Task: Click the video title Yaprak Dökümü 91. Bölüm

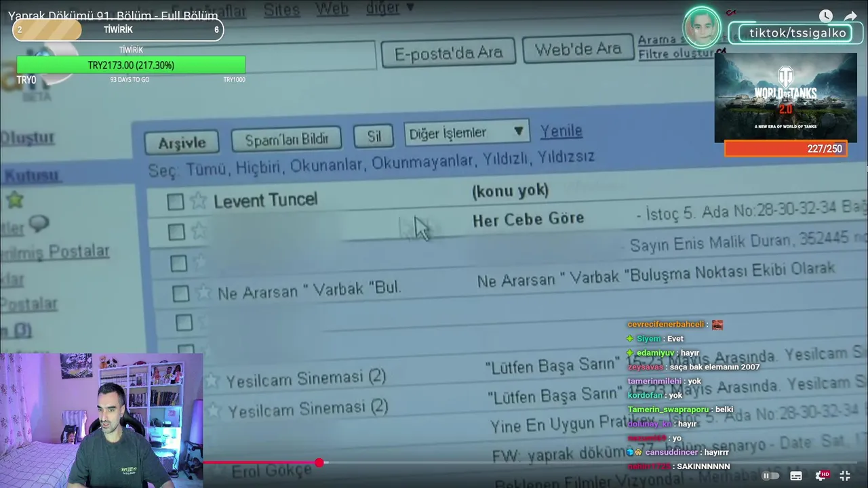Action: tap(113, 16)
